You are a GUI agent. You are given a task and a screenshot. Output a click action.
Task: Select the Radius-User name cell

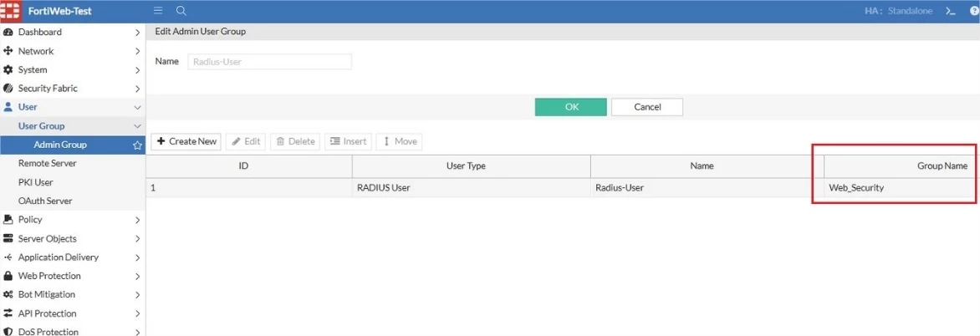click(707, 187)
